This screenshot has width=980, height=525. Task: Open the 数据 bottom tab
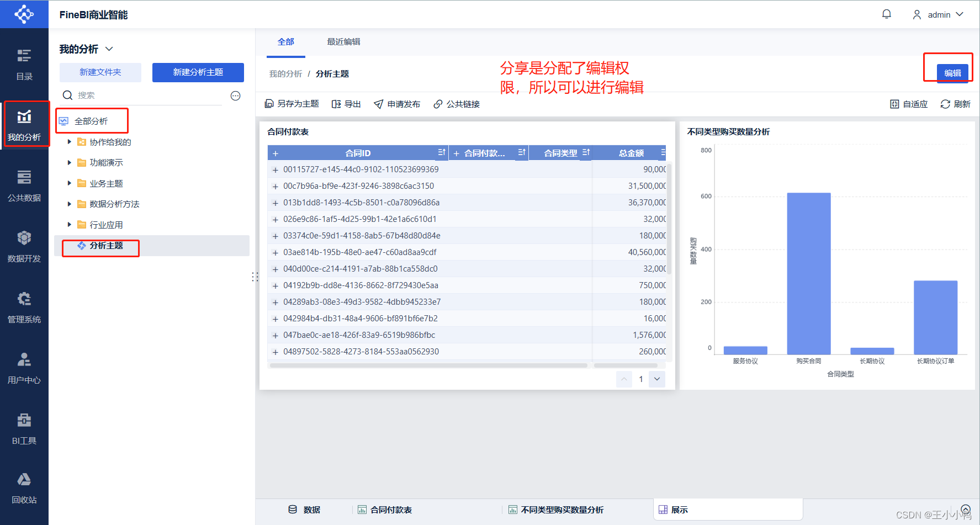tap(304, 510)
